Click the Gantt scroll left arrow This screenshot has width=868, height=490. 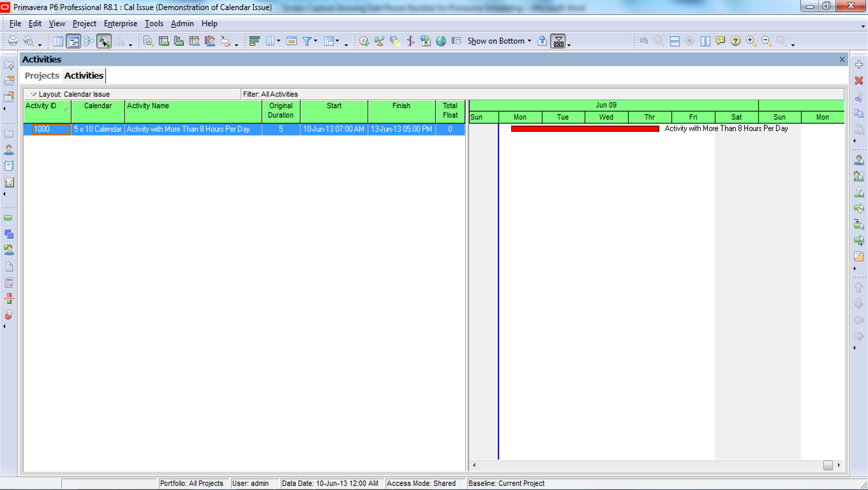point(474,465)
